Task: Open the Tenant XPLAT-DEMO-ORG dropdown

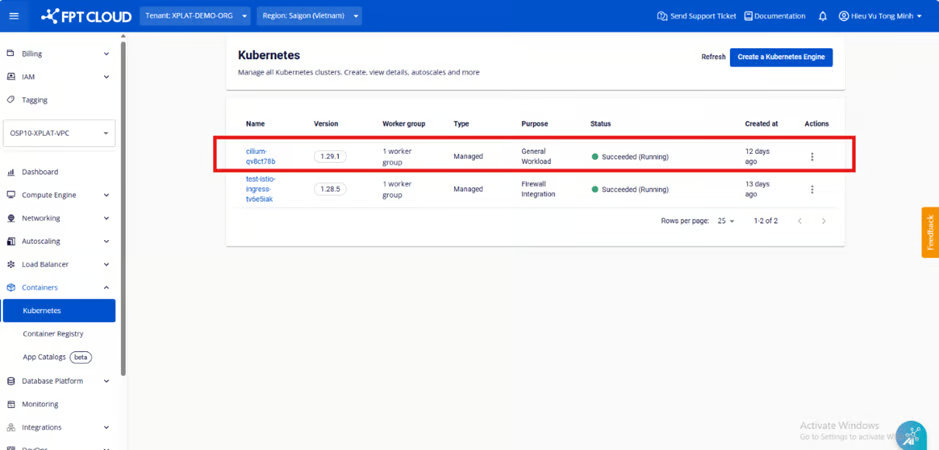Action: [195, 16]
